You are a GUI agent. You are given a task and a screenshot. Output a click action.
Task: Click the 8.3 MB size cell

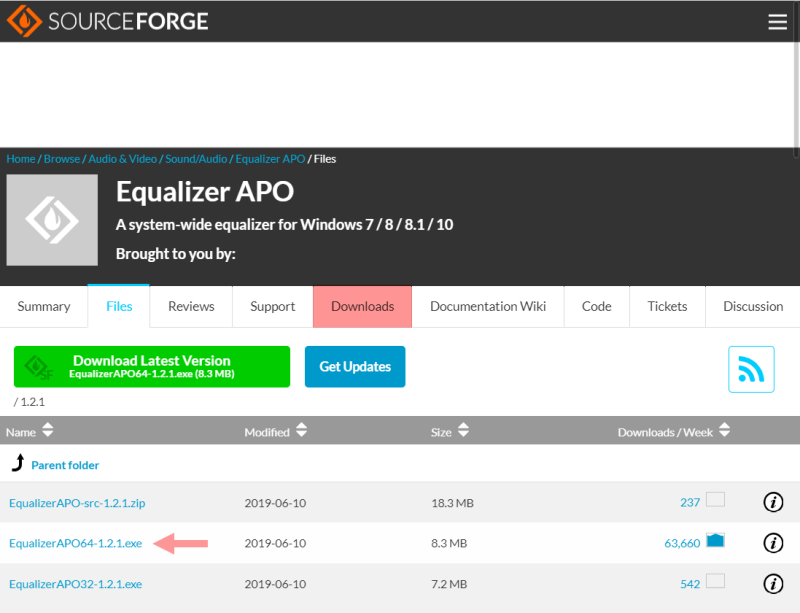tap(449, 543)
